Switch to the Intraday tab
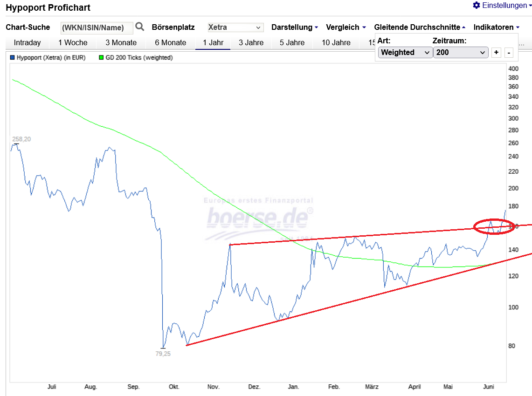The width and height of the screenshot is (532, 396). coord(27,43)
